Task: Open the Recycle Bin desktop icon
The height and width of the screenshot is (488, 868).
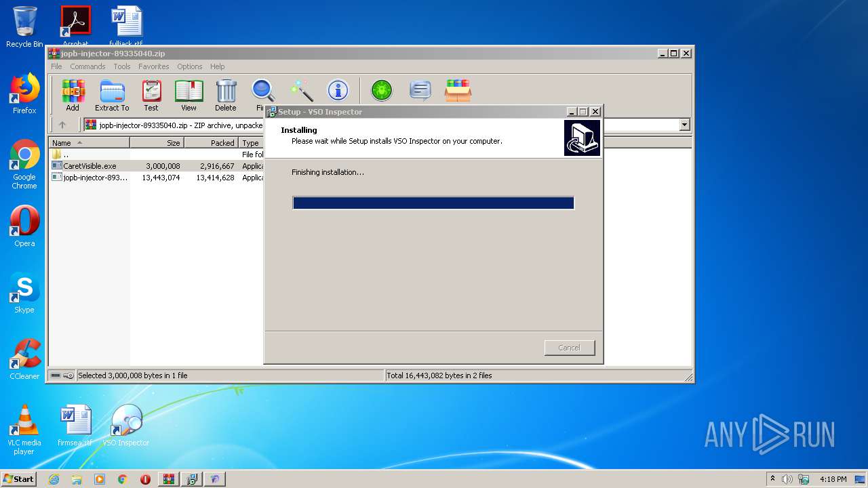Action: point(24,27)
